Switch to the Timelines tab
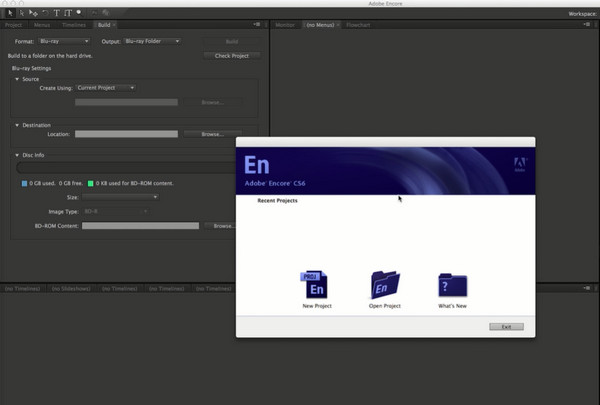This screenshot has height=405, width=600. pyautogui.click(x=74, y=25)
